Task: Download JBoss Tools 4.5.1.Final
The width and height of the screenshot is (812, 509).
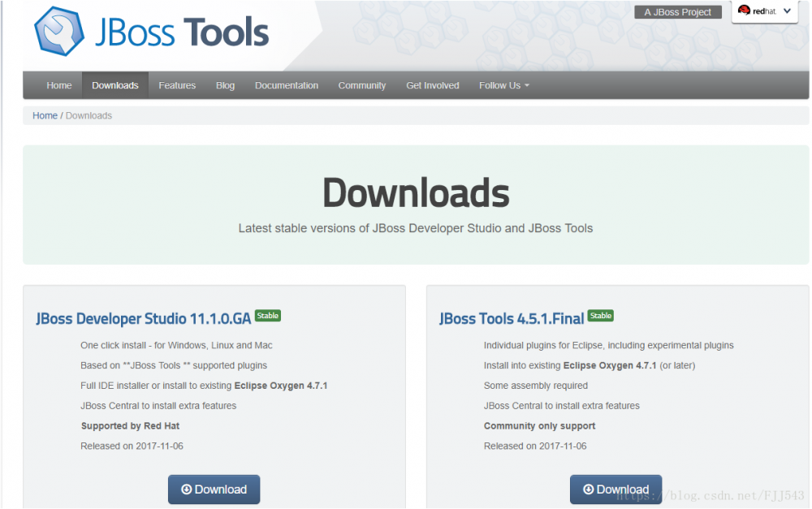Action: pos(615,490)
